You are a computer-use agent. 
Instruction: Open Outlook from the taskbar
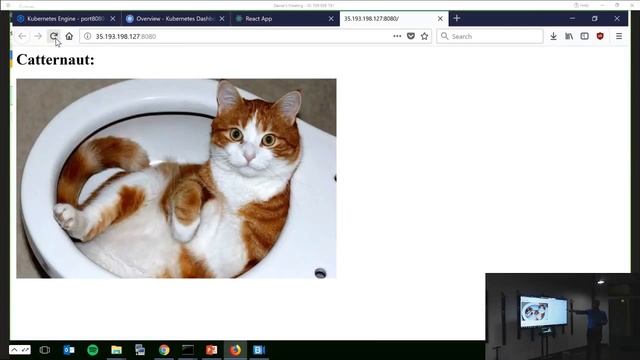point(69,350)
